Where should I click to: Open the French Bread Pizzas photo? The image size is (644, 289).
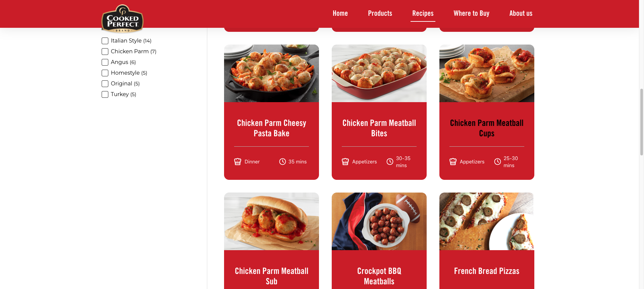point(487,221)
